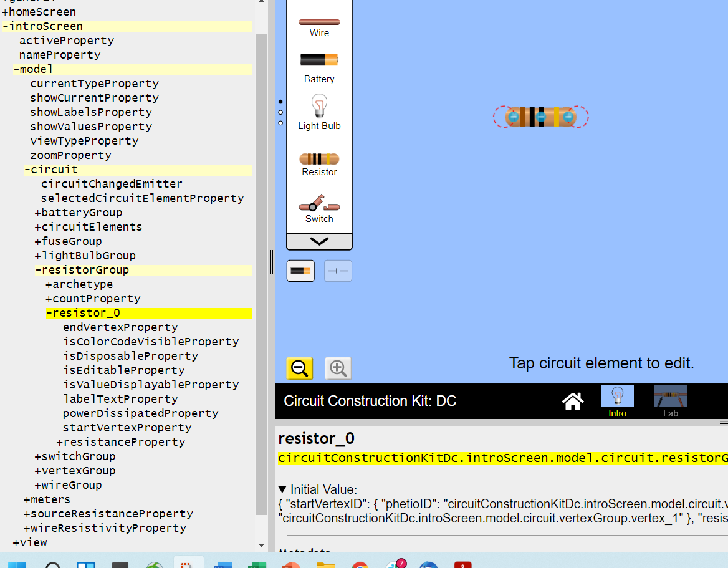Screen dimensions: 728x568
Task: Select the lifelike battery view button
Action: [x=300, y=271]
